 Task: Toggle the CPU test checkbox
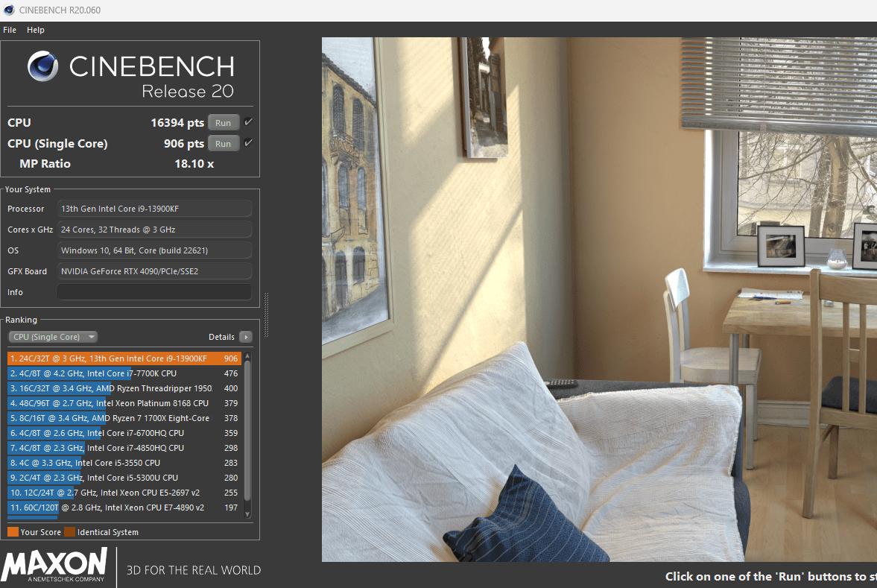pyautogui.click(x=248, y=122)
